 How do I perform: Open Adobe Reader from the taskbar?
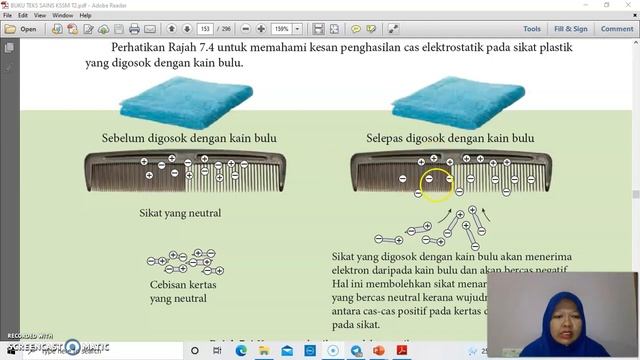tap(402, 351)
